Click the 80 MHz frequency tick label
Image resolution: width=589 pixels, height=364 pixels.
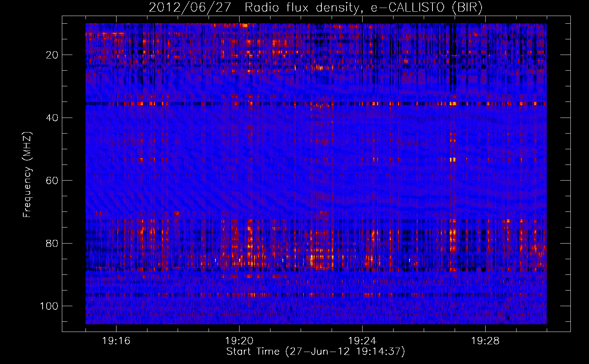[x=52, y=243]
